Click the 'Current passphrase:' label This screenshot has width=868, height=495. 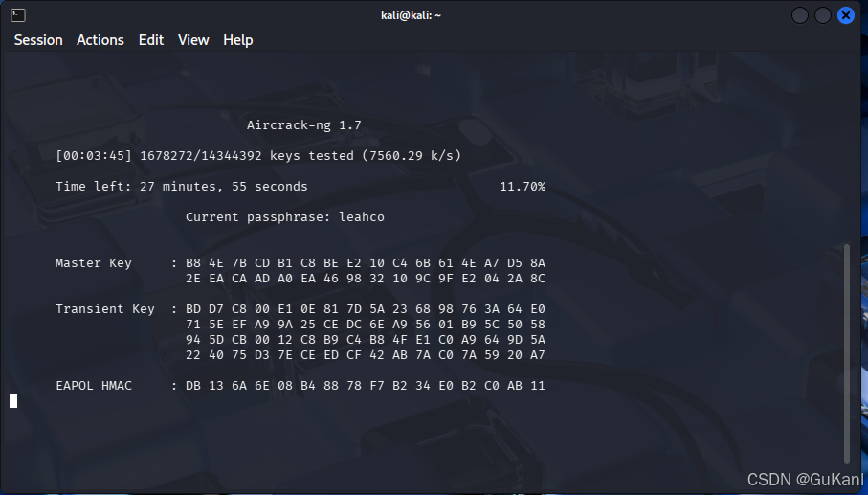258,217
